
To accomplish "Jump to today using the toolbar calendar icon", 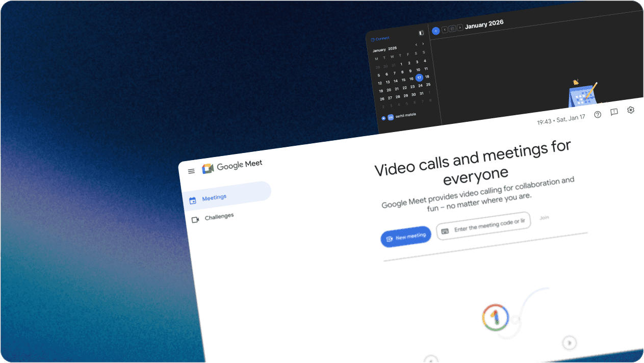I will pos(452,29).
